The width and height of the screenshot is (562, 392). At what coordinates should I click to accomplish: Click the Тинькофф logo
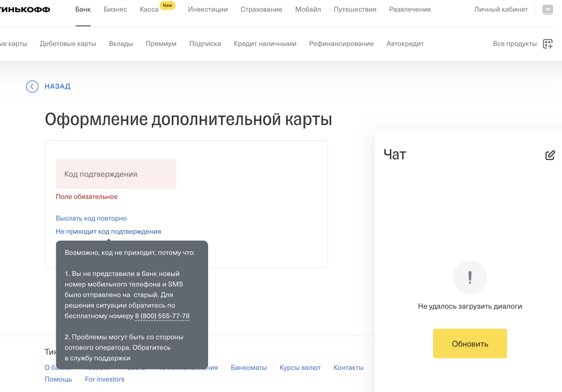click(x=25, y=10)
